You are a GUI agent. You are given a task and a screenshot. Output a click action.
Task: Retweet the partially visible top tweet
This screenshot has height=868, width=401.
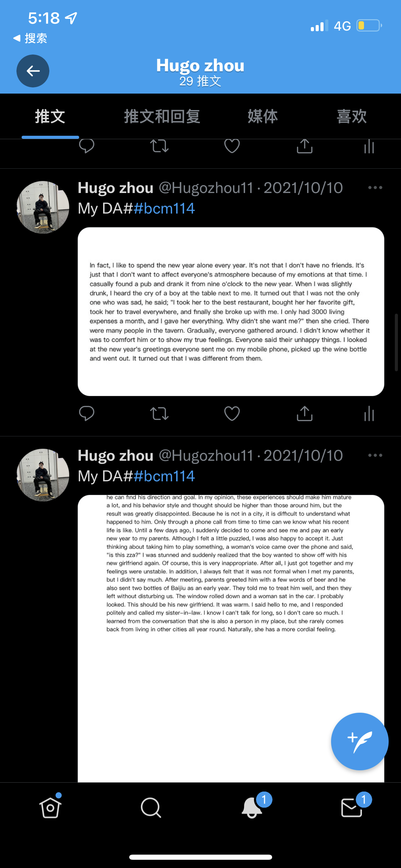pyautogui.click(x=159, y=146)
